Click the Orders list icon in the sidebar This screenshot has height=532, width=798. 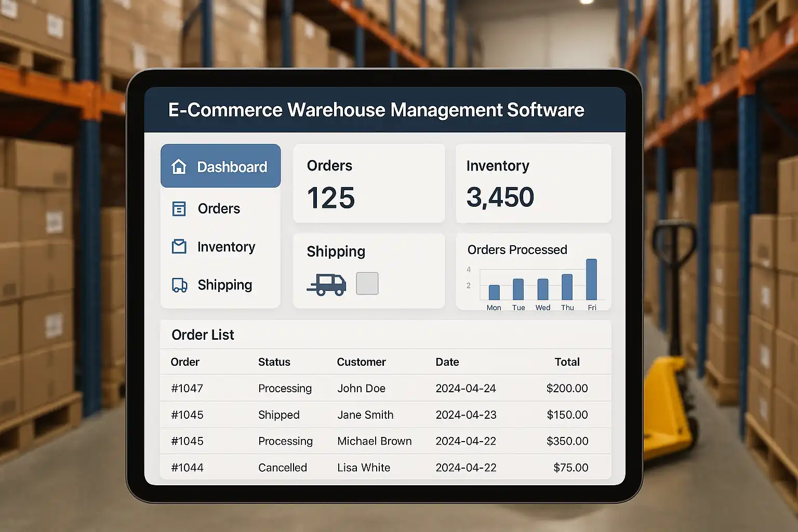[x=179, y=208]
